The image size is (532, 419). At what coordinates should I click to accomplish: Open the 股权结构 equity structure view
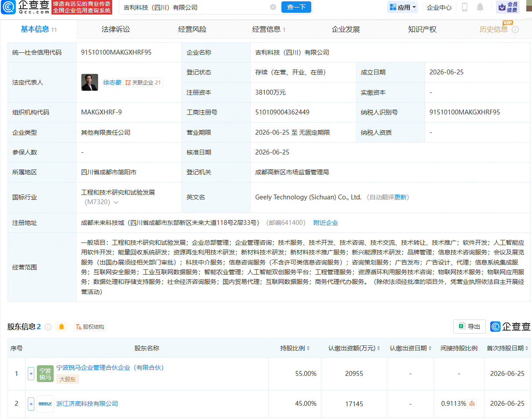coord(90,327)
